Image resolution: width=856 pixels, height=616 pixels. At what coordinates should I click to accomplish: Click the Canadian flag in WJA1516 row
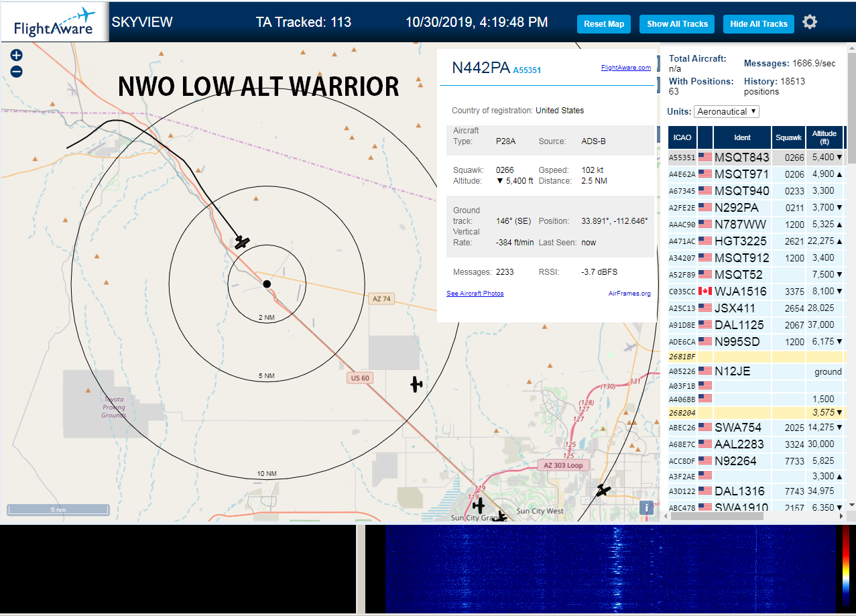(705, 292)
